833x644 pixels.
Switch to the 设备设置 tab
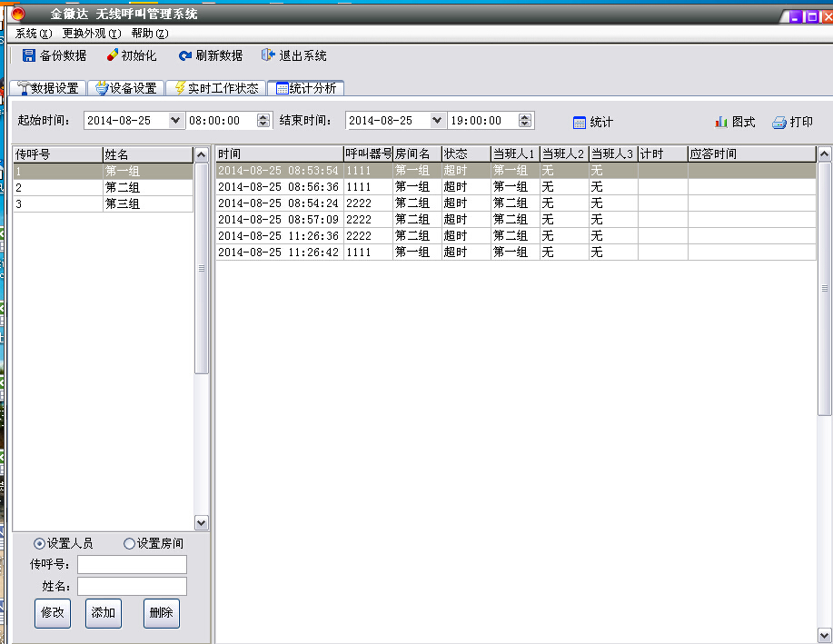[126, 88]
